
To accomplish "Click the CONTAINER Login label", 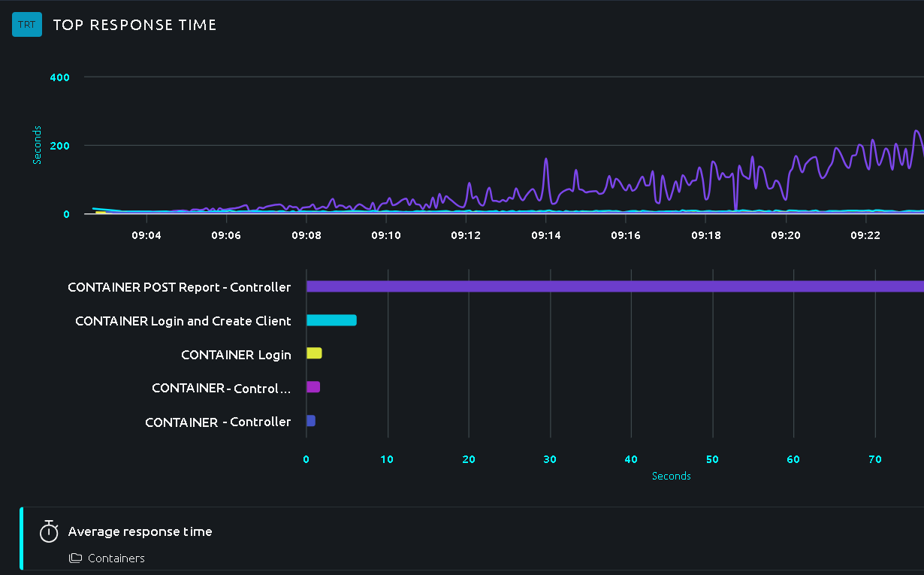I will (x=236, y=355).
